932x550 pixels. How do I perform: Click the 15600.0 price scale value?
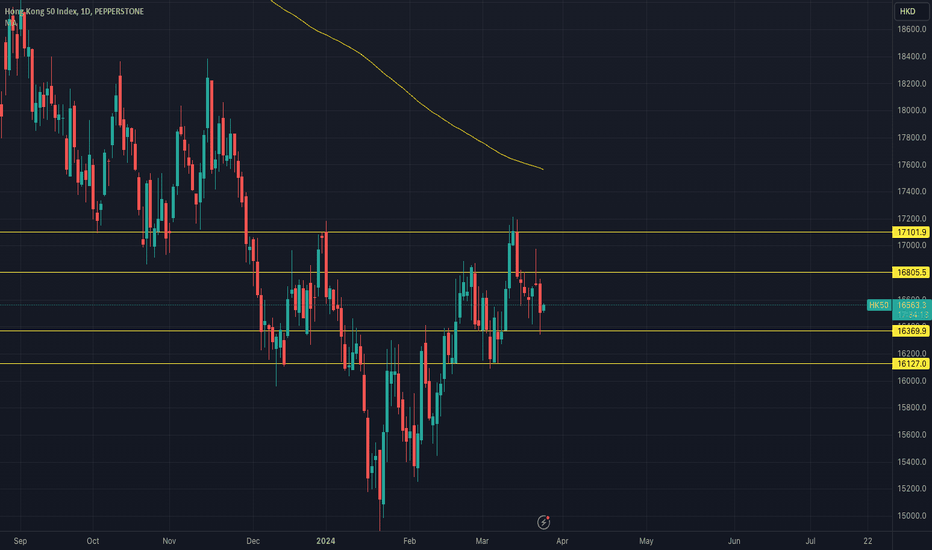pos(912,435)
